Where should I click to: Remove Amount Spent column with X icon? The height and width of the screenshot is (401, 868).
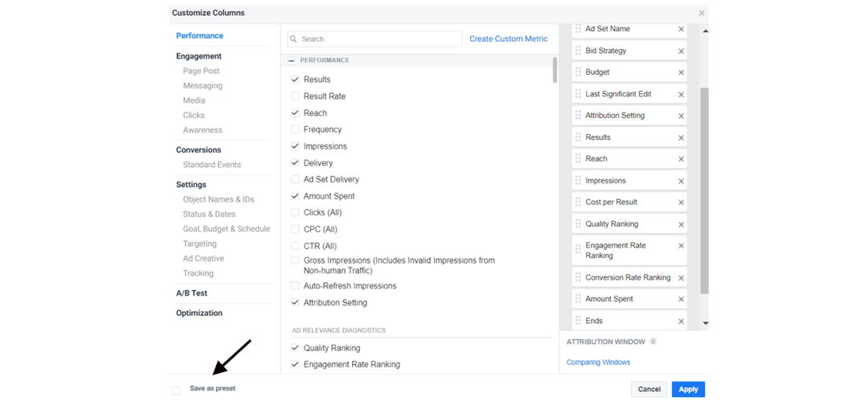tap(681, 299)
